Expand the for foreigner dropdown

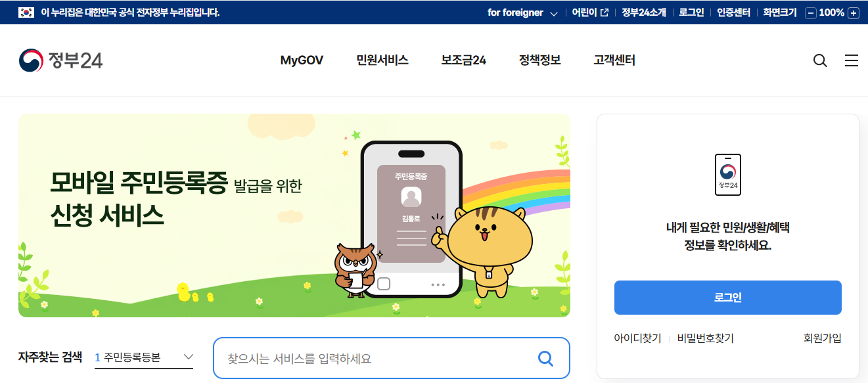(522, 12)
